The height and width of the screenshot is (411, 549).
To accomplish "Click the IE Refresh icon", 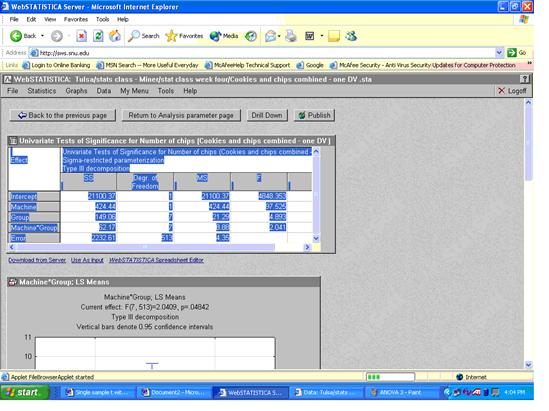I will coord(98,36).
